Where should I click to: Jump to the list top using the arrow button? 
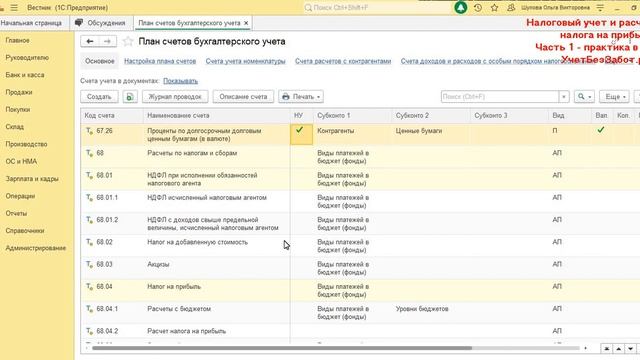[x=607, y=349]
